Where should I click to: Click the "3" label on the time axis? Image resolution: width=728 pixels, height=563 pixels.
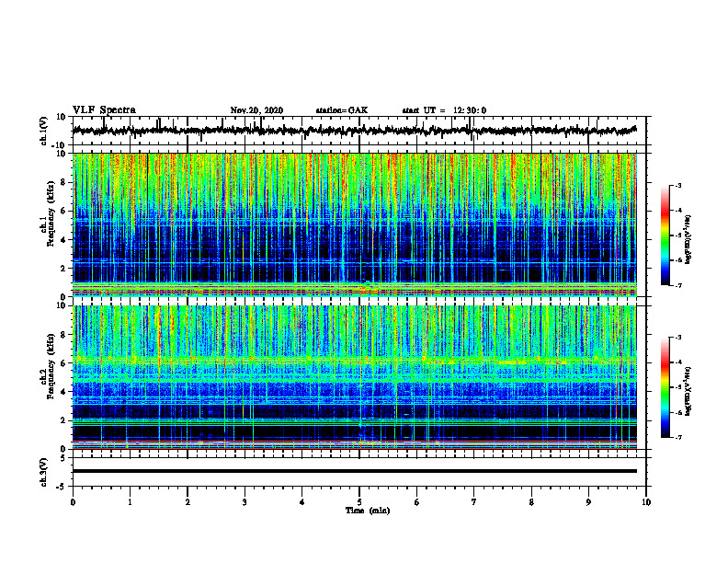coord(245,502)
